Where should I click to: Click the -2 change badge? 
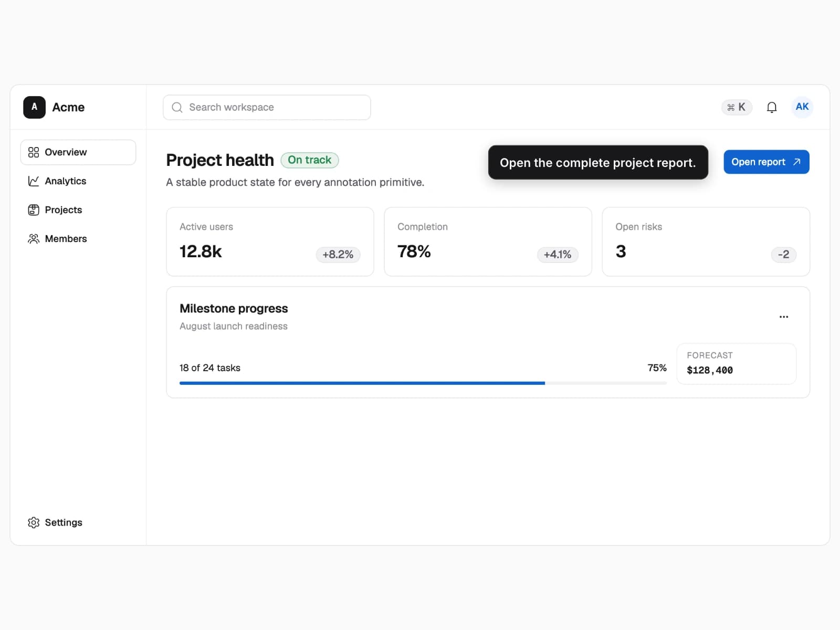(784, 255)
